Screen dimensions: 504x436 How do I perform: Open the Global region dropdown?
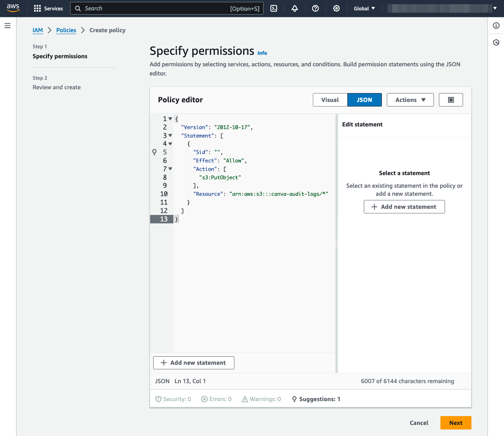coord(364,8)
